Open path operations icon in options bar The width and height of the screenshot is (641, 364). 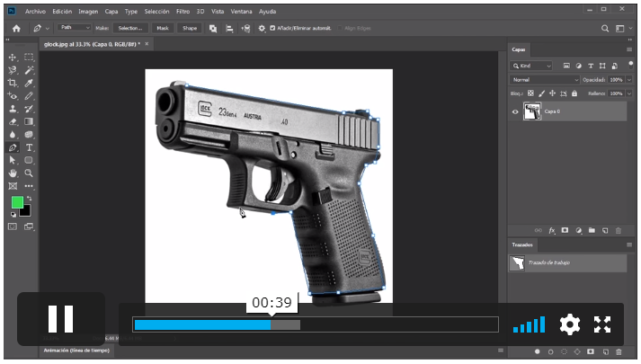click(213, 28)
